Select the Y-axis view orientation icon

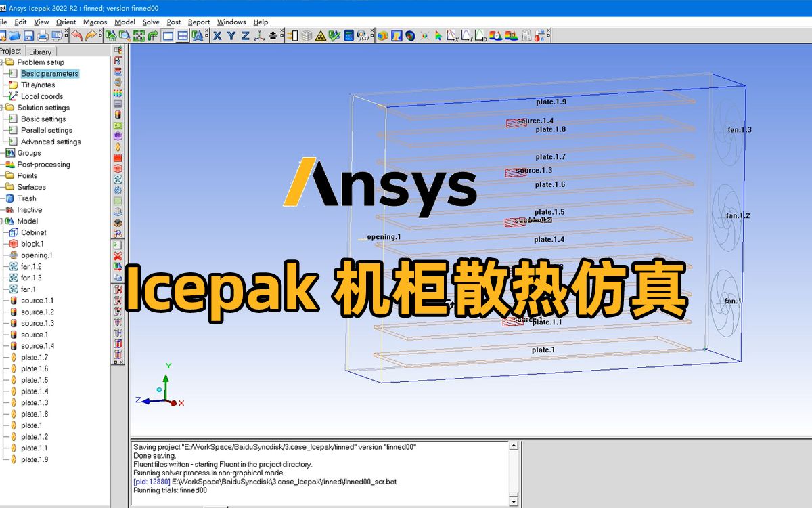coord(231,36)
